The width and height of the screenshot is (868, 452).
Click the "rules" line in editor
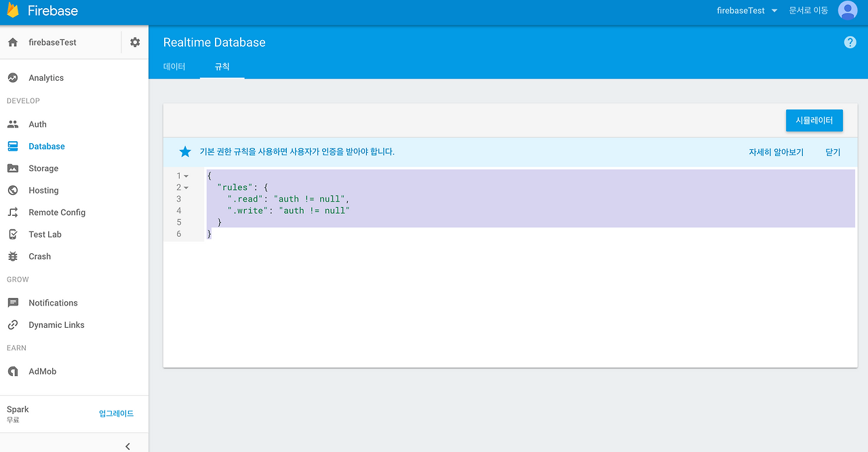pos(243,187)
